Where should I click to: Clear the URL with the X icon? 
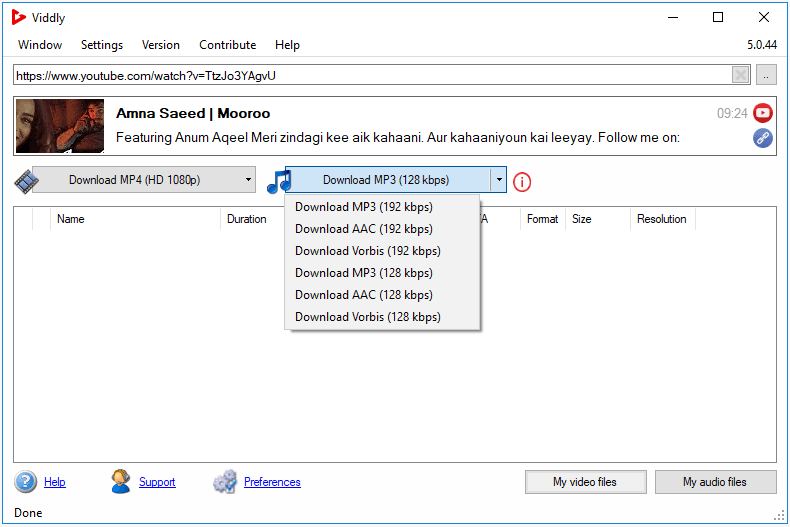tap(740, 76)
